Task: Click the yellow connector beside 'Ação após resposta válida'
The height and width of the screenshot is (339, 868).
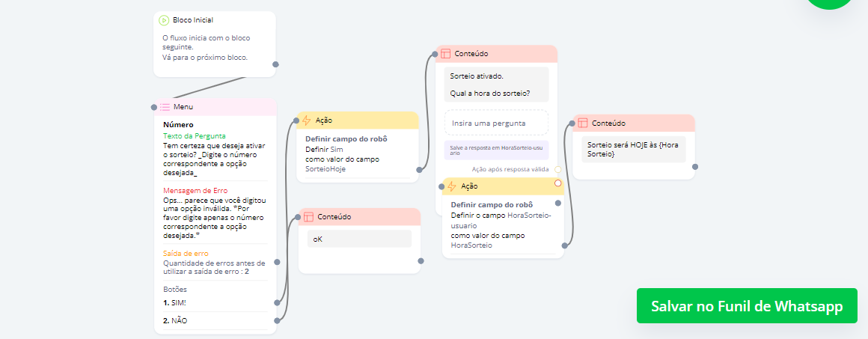Action: [557, 169]
